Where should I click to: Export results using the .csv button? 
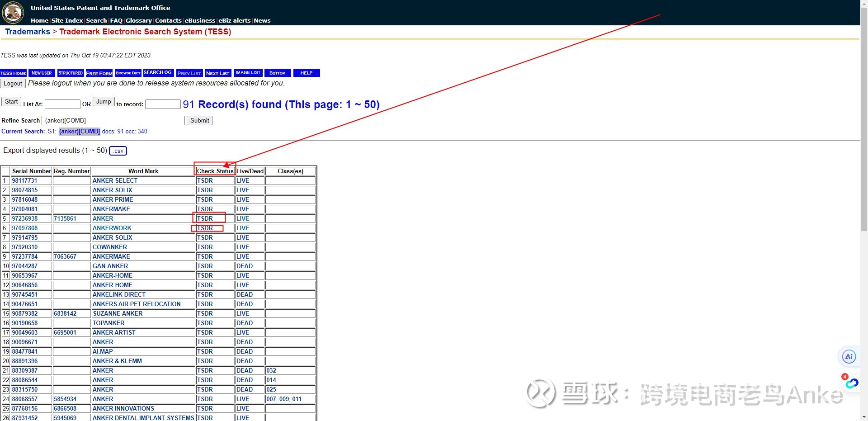[118, 151]
